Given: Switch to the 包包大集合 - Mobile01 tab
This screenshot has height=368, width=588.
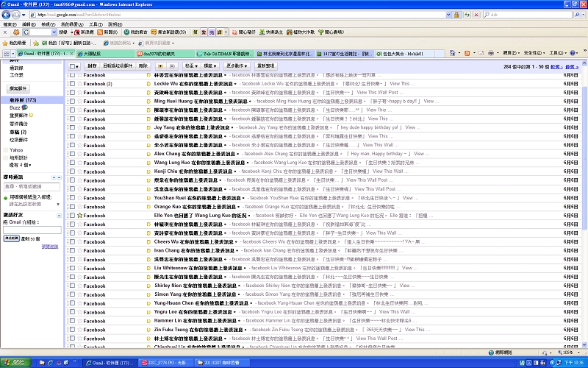Looking at the screenshot, I should click(x=405, y=54).
